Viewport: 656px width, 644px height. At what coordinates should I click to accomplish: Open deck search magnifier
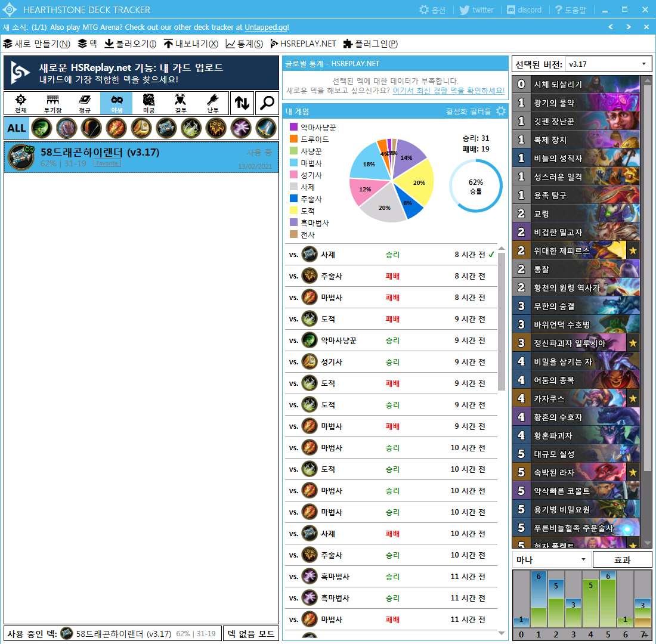click(x=267, y=103)
